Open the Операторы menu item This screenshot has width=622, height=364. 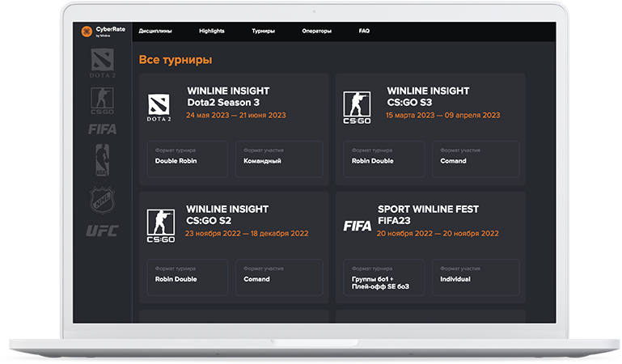click(316, 31)
